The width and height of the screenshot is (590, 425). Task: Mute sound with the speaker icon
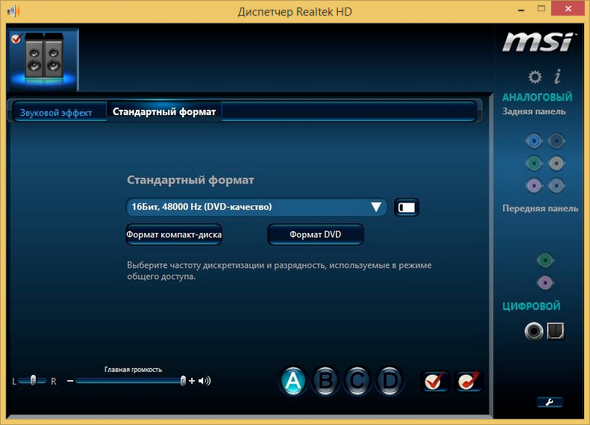(204, 381)
